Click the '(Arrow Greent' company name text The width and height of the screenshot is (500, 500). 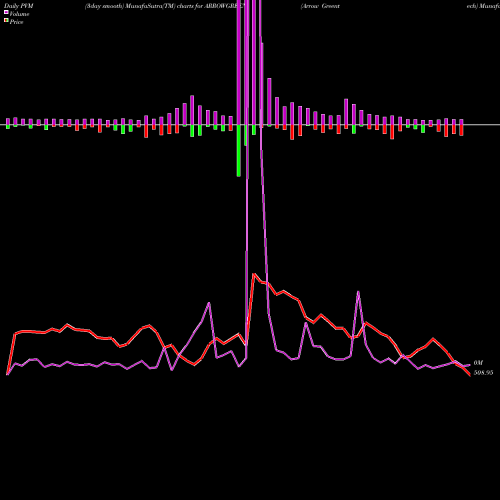320,6
